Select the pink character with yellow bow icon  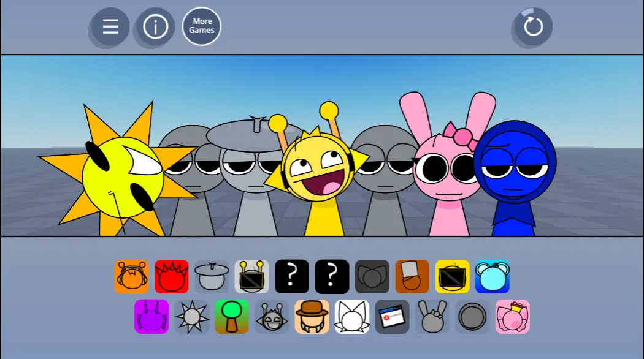[513, 317]
